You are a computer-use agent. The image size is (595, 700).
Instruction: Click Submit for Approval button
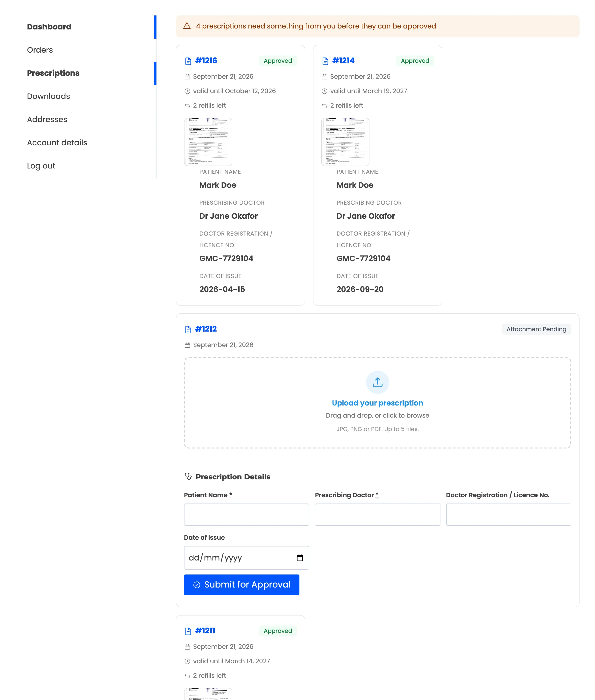pos(241,585)
